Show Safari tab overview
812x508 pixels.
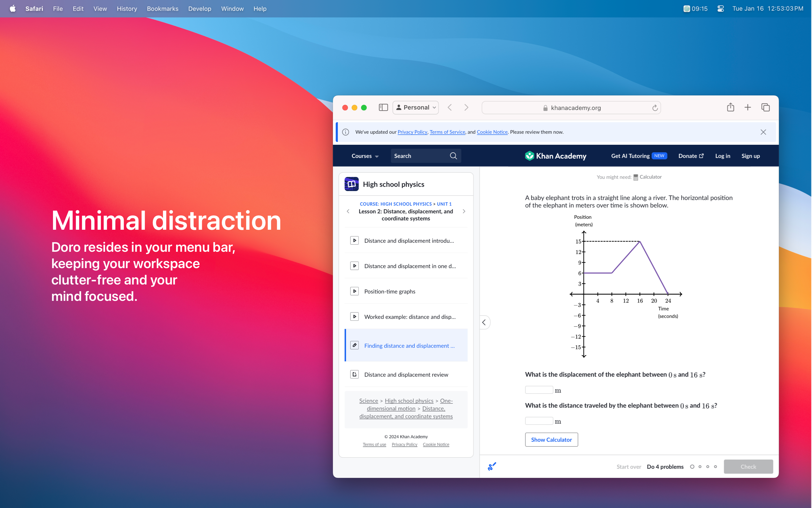[x=765, y=108]
